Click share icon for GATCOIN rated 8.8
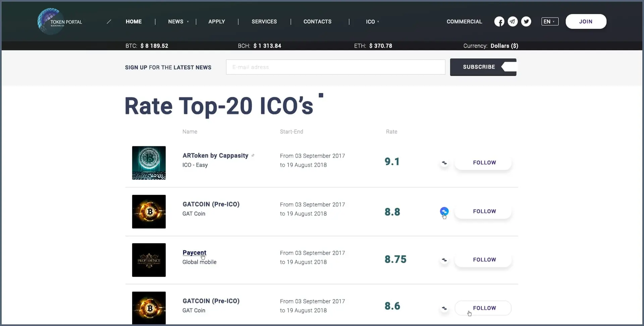The height and width of the screenshot is (326, 644). tap(444, 211)
